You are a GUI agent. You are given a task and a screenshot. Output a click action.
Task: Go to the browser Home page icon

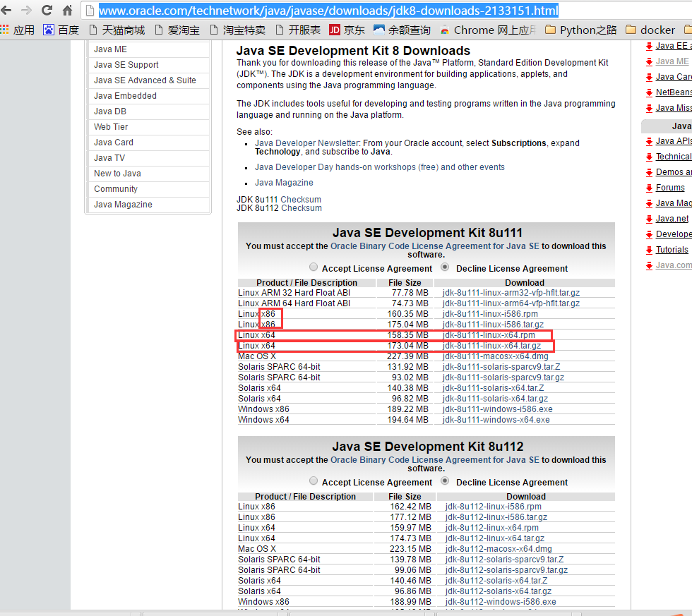click(67, 10)
